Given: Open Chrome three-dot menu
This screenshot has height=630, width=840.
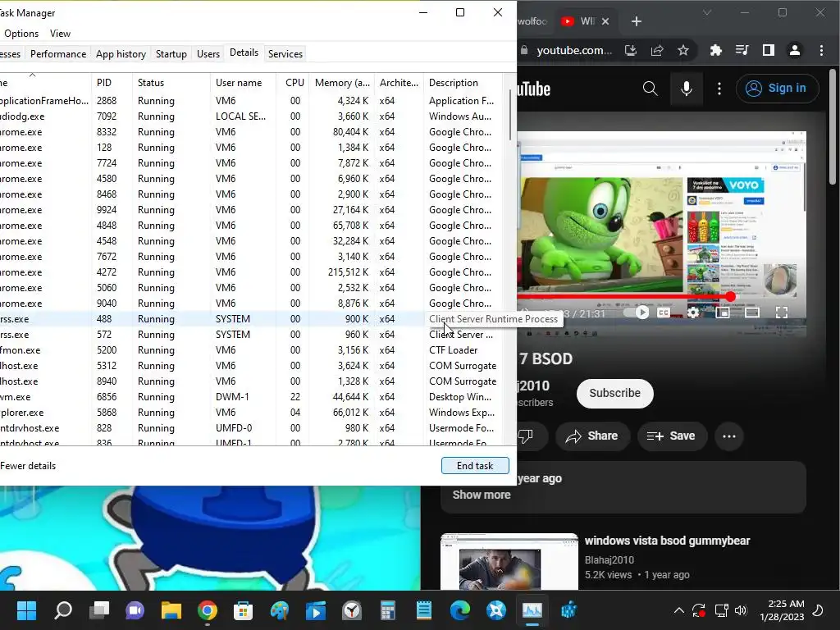Looking at the screenshot, I should click(x=821, y=50).
